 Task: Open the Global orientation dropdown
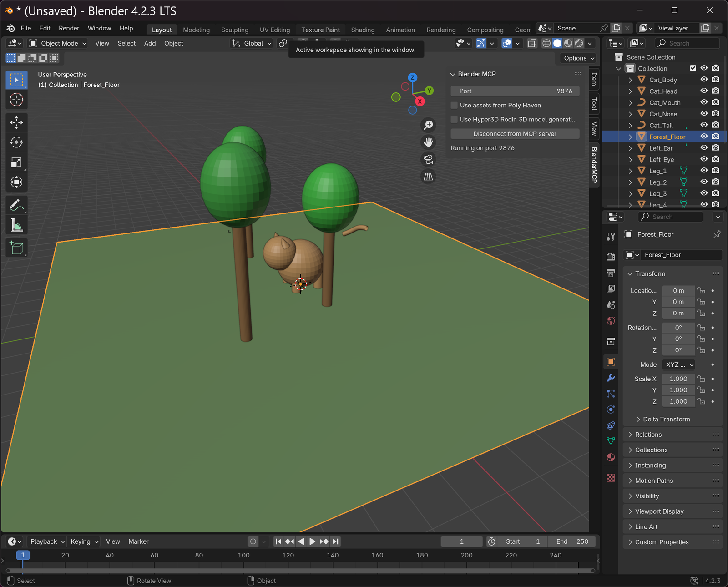252,43
